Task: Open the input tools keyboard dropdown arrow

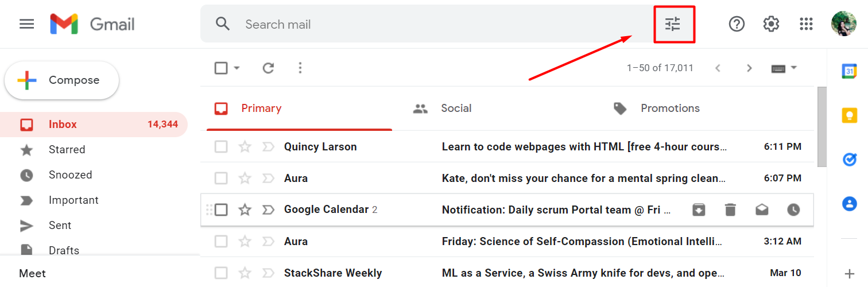Action: [794, 68]
